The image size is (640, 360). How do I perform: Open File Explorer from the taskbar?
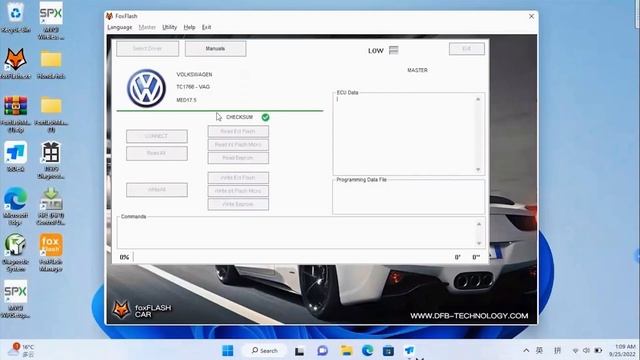(346, 350)
